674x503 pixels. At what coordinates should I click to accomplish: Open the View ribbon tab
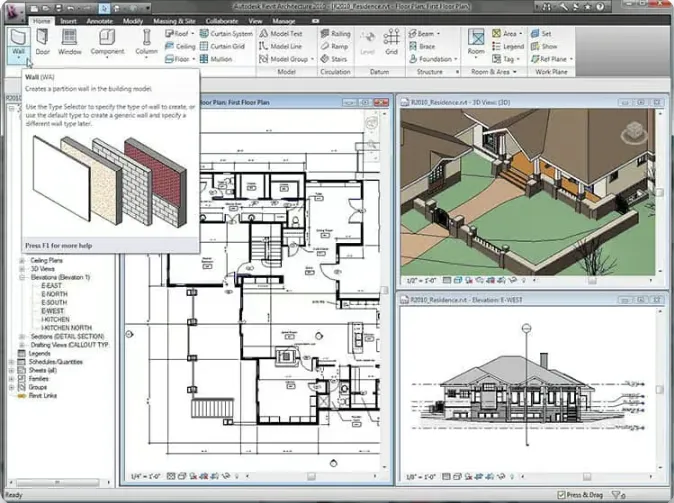(x=255, y=21)
